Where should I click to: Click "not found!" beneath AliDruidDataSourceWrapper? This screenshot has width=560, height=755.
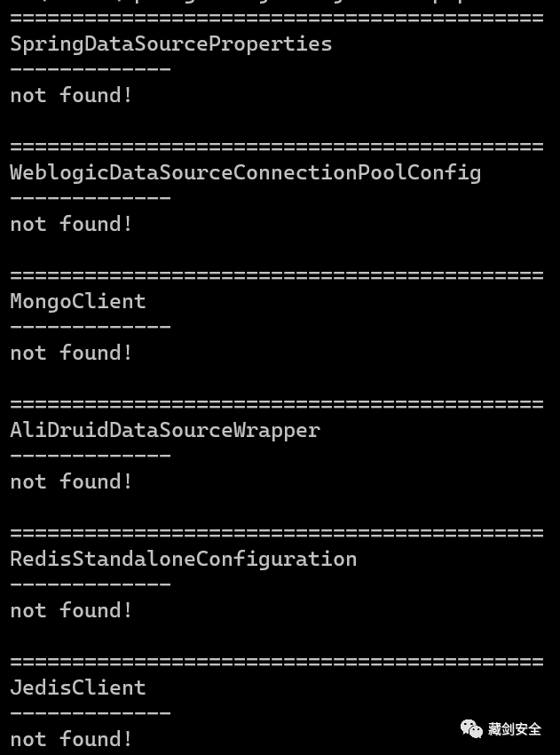click(71, 481)
